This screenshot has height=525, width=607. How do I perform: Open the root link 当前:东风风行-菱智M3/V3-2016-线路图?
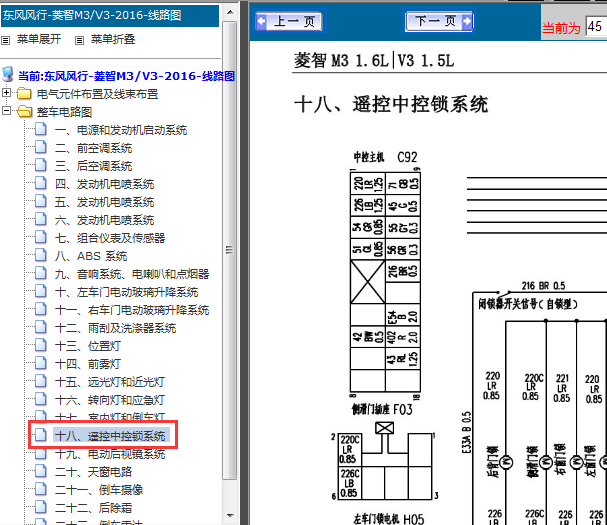click(x=126, y=76)
